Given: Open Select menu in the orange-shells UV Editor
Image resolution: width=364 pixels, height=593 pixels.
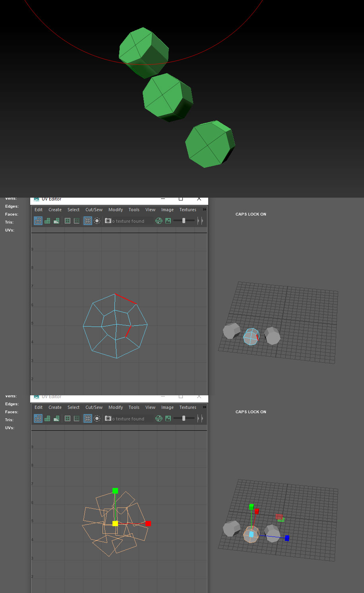Looking at the screenshot, I should point(74,407).
